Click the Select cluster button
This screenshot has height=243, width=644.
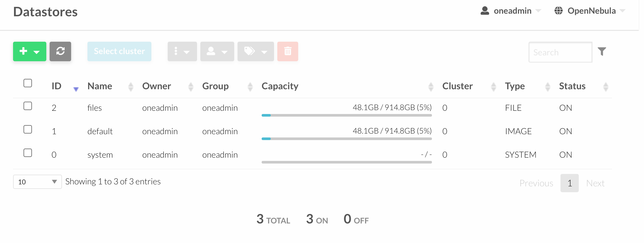click(x=119, y=51)
